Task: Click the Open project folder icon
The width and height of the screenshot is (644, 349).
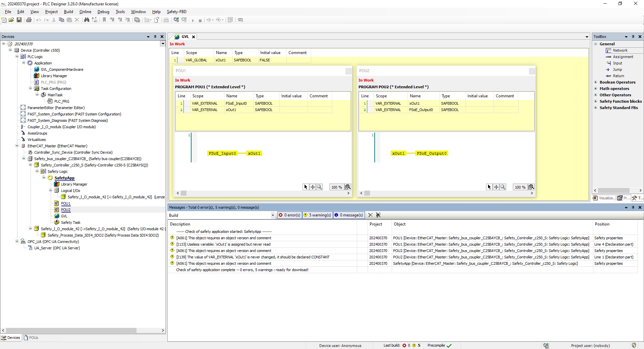Action: point(11,20)
